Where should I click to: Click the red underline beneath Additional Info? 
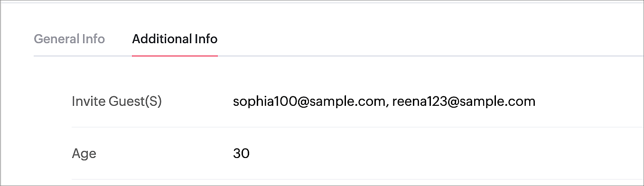click(175, 56)
